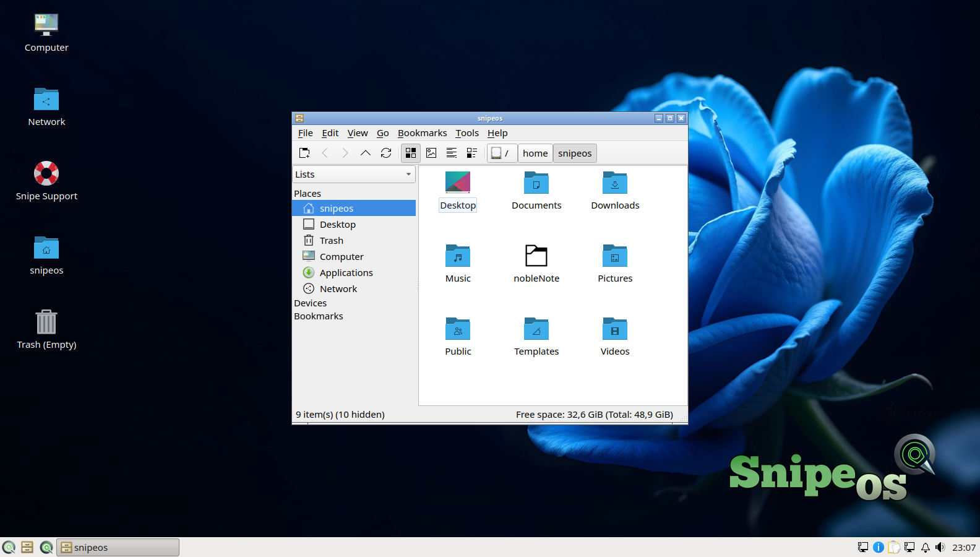Click the Places section header
980x557 pixels.
point(307,194)
